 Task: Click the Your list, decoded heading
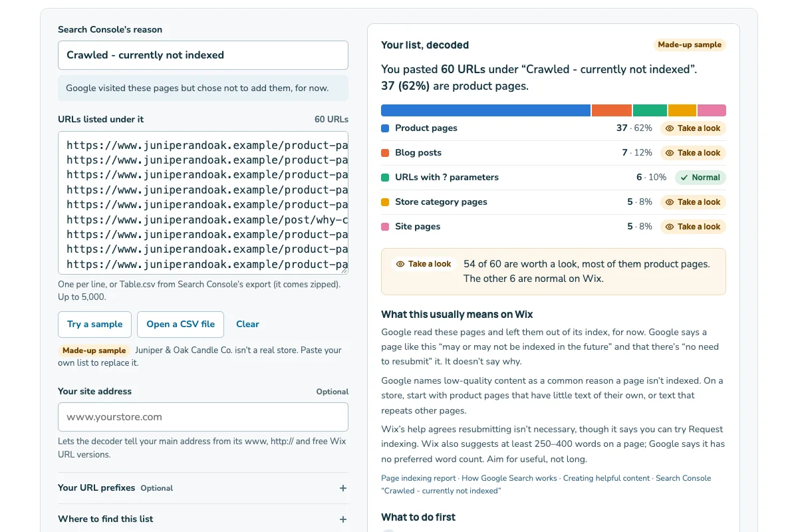[425, 45]
